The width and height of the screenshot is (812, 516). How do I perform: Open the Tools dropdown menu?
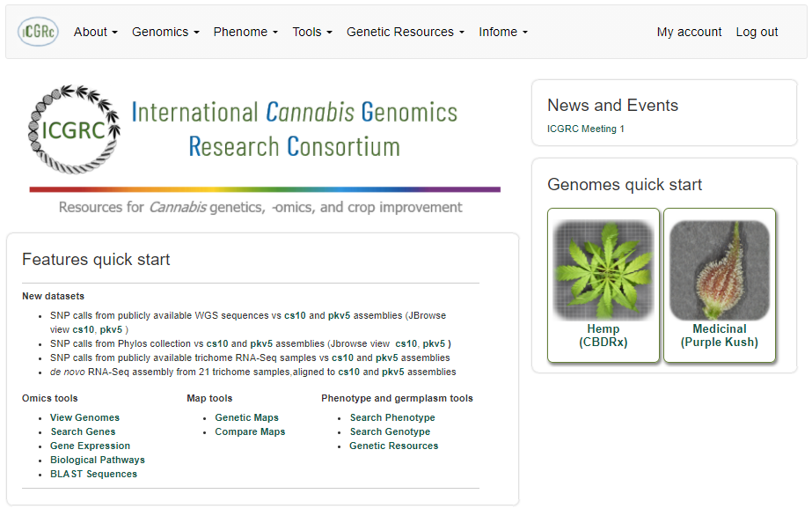coord(312,32)
